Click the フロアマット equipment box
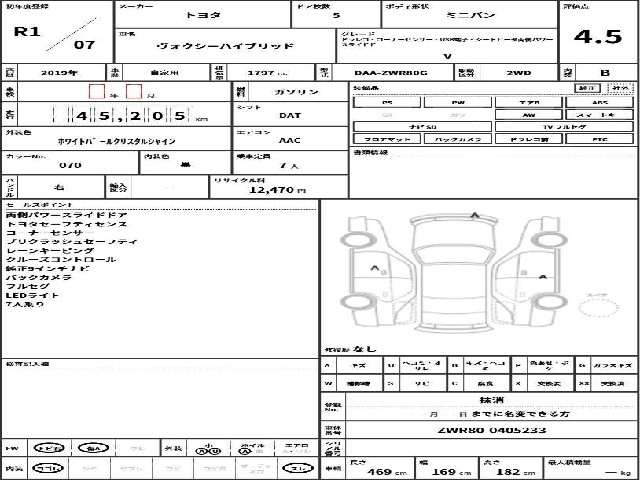 (x=387, y=139)
